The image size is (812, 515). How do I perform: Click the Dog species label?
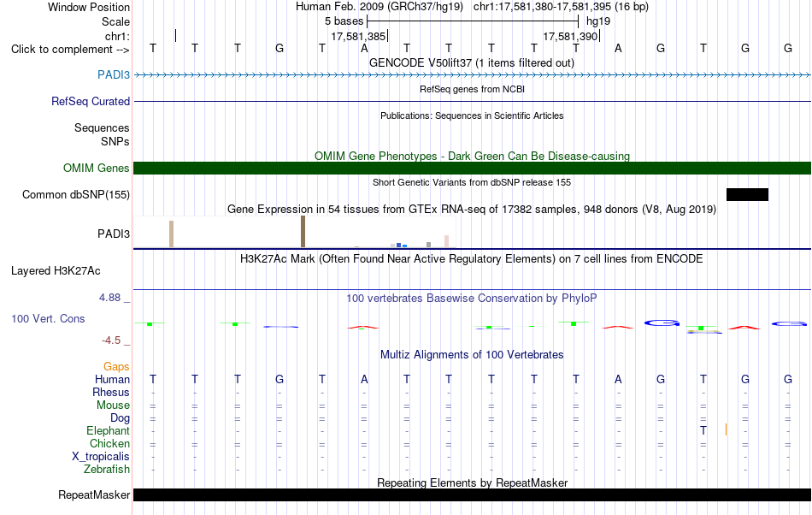120,417
